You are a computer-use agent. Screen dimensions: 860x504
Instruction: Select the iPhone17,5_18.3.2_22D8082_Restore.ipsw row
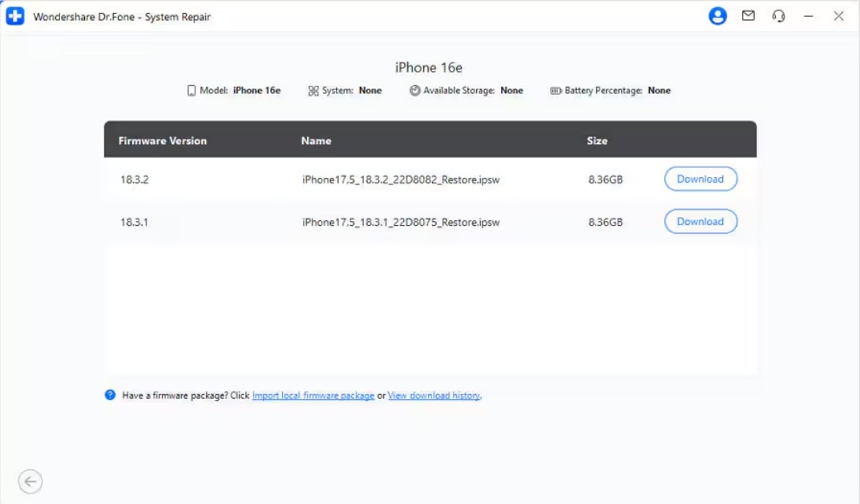401,179
